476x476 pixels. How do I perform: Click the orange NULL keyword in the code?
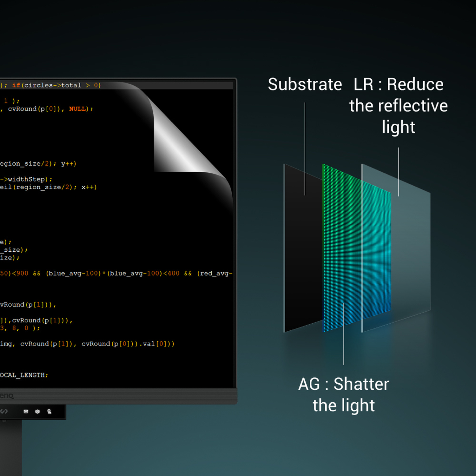pos(77,109)
